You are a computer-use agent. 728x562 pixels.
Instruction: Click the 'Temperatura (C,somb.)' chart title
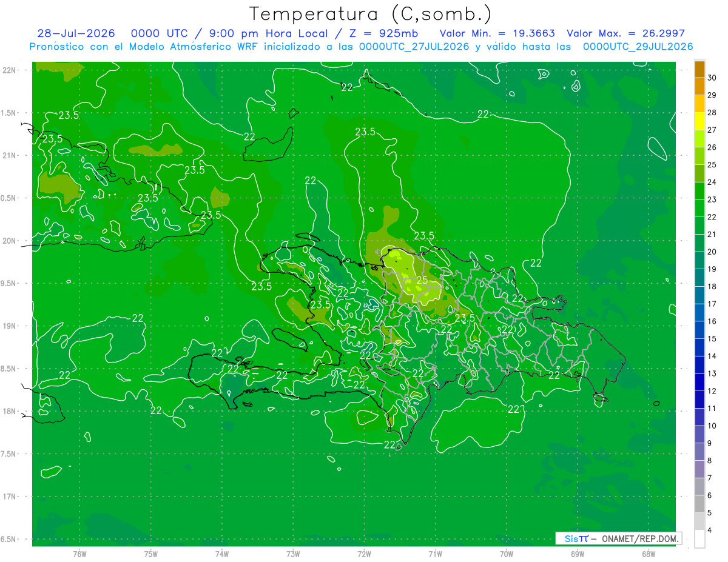click(370, 14)
